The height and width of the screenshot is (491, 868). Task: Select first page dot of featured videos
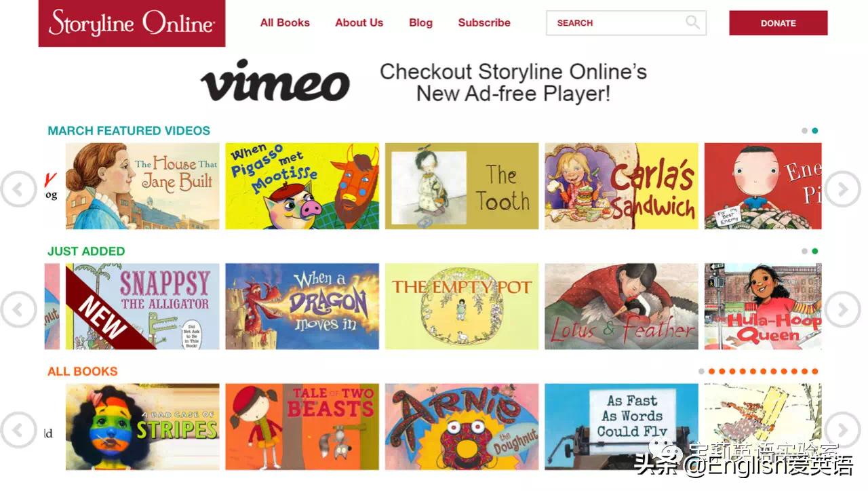click(804, 131)
